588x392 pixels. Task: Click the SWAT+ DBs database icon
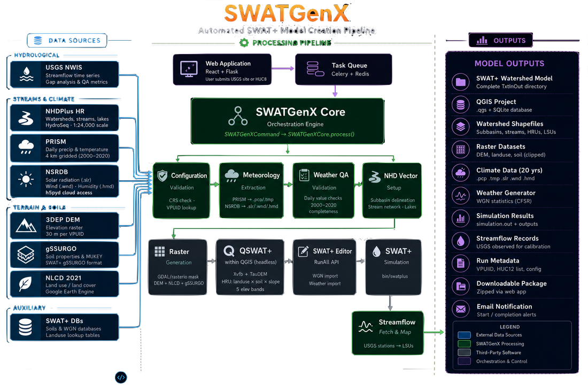click(x=26, y=327)
